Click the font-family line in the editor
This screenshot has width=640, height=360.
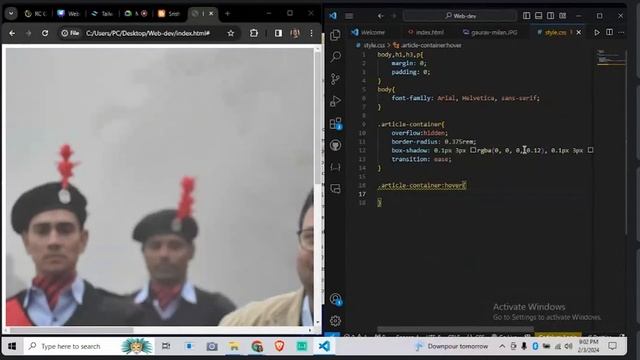pyautogui.click(x=465, y=98)
